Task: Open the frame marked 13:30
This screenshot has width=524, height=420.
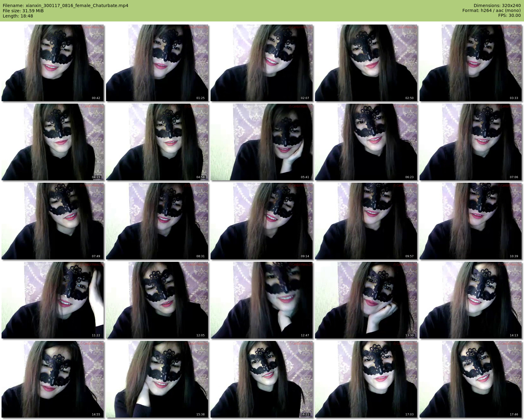Action: [x=366, y=300]
